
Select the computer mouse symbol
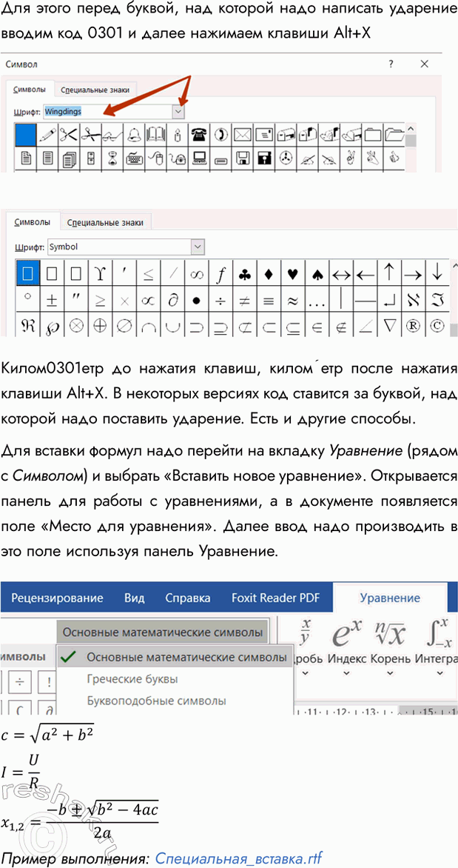click(155, 158)
